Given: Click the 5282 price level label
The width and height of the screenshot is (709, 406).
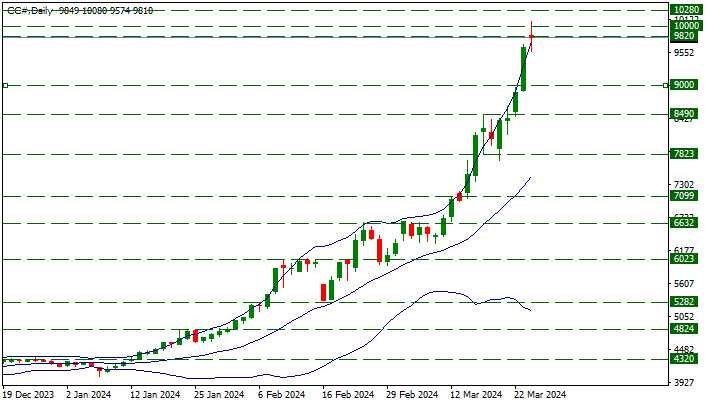Looking at the screenshot, I should pyautogui.click(x=683, y=302).
